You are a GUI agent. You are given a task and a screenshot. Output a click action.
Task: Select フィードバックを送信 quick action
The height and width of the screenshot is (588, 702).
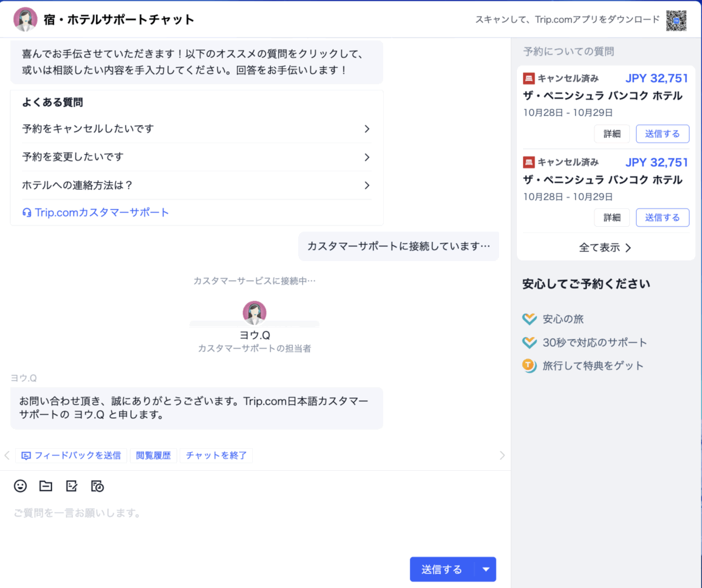(x=71, y=455)
